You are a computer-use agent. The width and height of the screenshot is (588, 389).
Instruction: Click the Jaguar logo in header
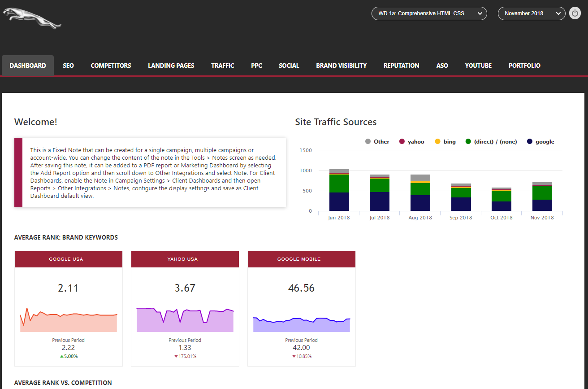[x=32, y=18]
